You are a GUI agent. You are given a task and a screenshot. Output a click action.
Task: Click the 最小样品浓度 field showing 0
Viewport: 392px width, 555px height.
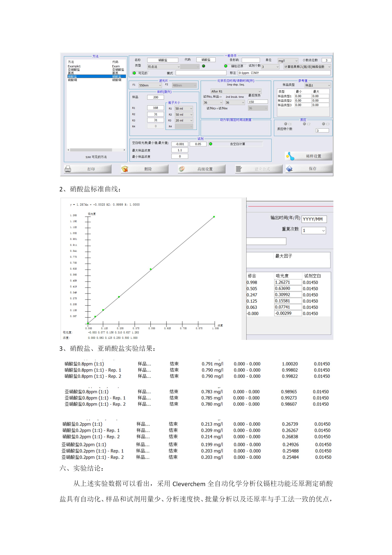[180, 156]
